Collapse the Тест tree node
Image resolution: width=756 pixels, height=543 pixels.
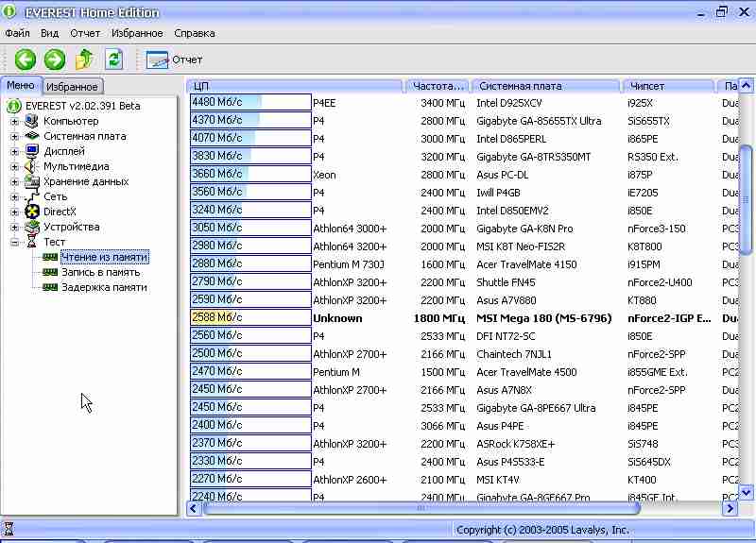tap(14, 243)
